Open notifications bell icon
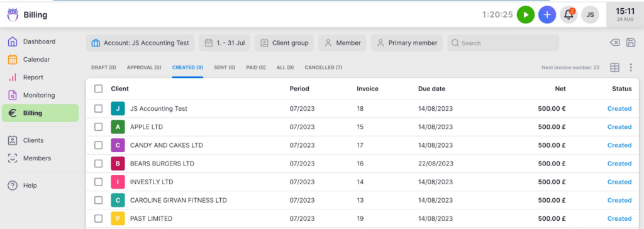This screenshot has width=644, height=229. click(569, 15)
